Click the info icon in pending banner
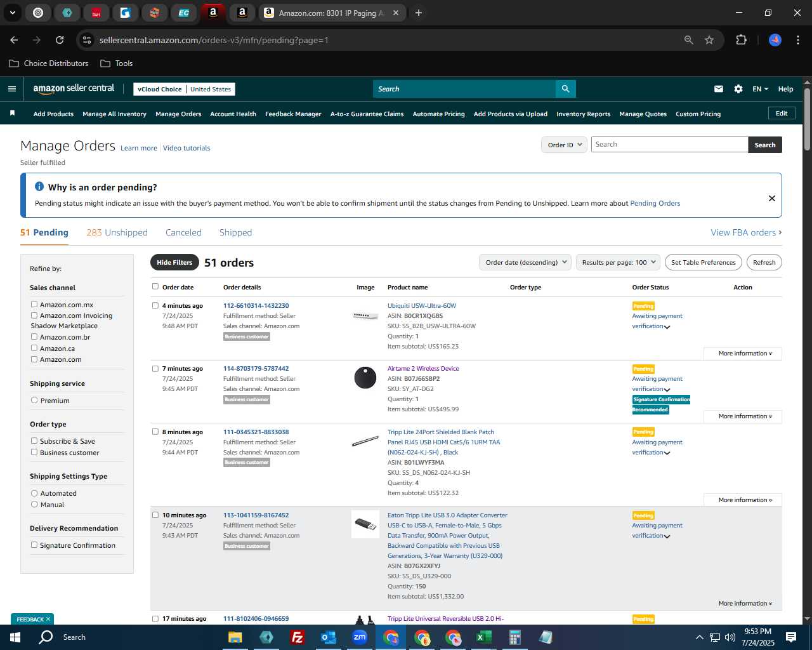Screen dimensions: 812x650 tap(39, 187)
